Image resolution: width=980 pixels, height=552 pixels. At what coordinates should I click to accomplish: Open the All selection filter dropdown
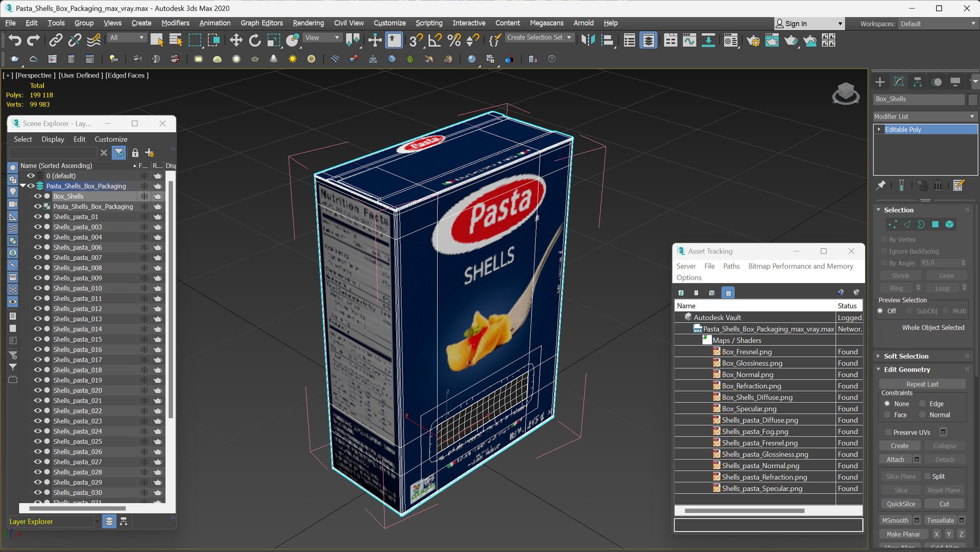click(x=127, y=38)
